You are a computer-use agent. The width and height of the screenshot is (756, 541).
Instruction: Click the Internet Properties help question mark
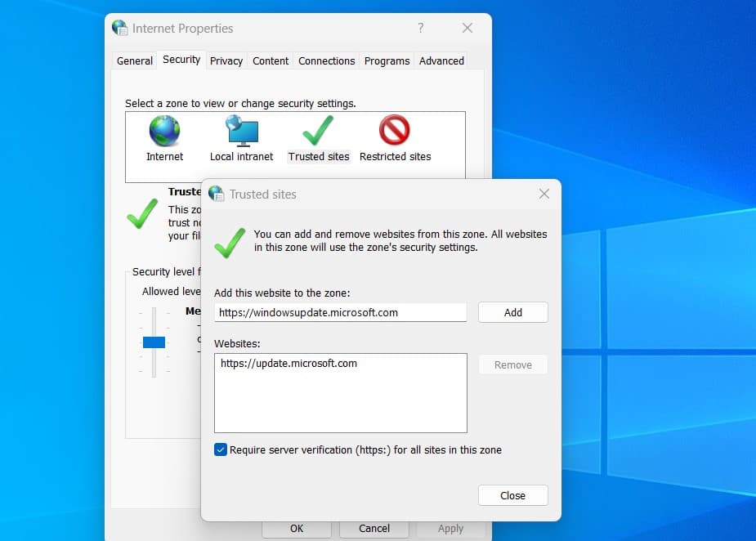click(x=421, y=28)
